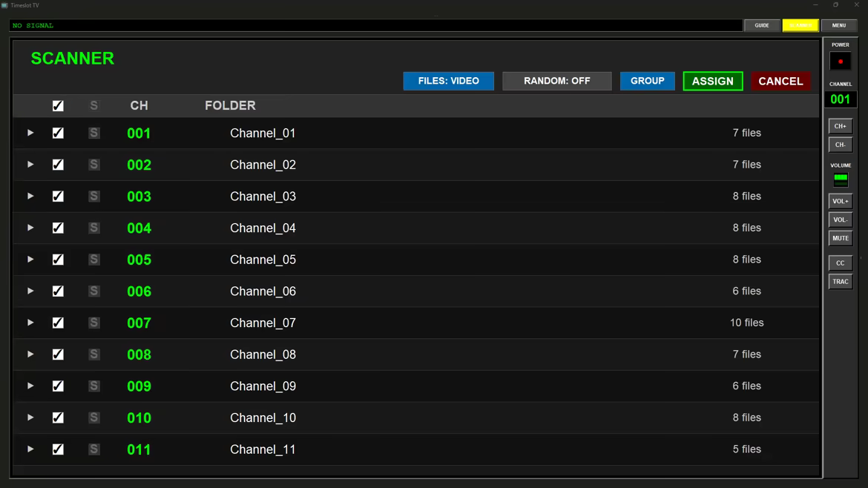Uncheck the Channel_01 checkbox
This screenshot has height=488, width=868.
(x=58, y=133)
